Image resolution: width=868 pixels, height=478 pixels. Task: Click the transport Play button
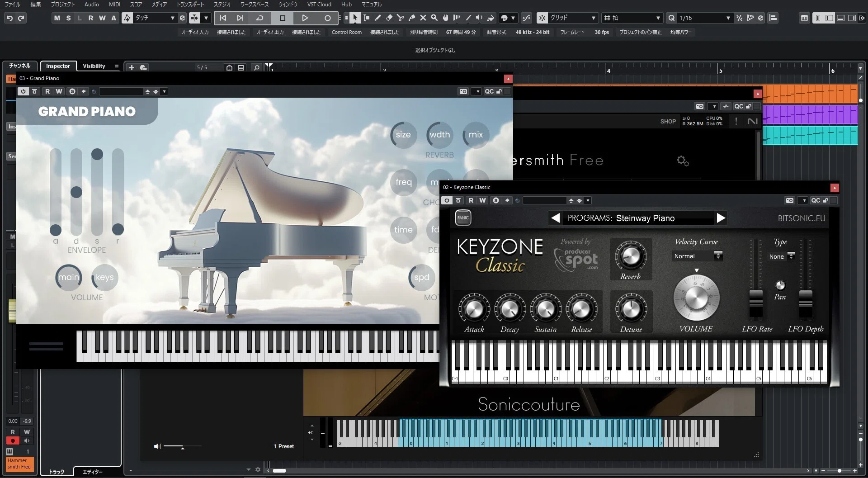tap(305, 18)
